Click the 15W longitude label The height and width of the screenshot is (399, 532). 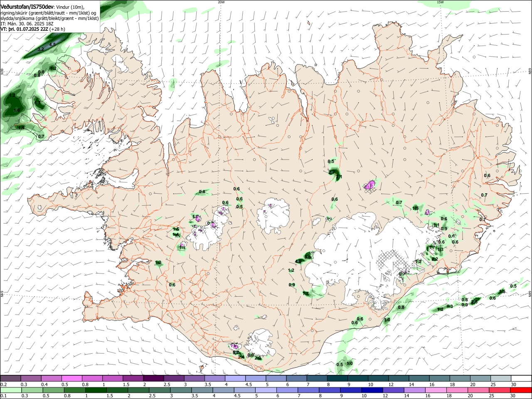(440, 2)
